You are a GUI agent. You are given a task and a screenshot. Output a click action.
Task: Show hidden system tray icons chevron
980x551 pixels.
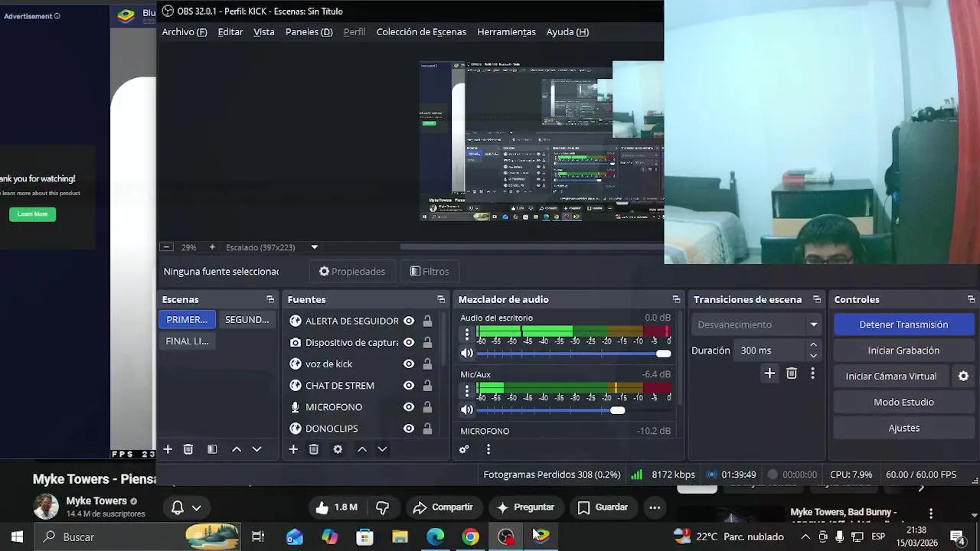tap(805, 536)
